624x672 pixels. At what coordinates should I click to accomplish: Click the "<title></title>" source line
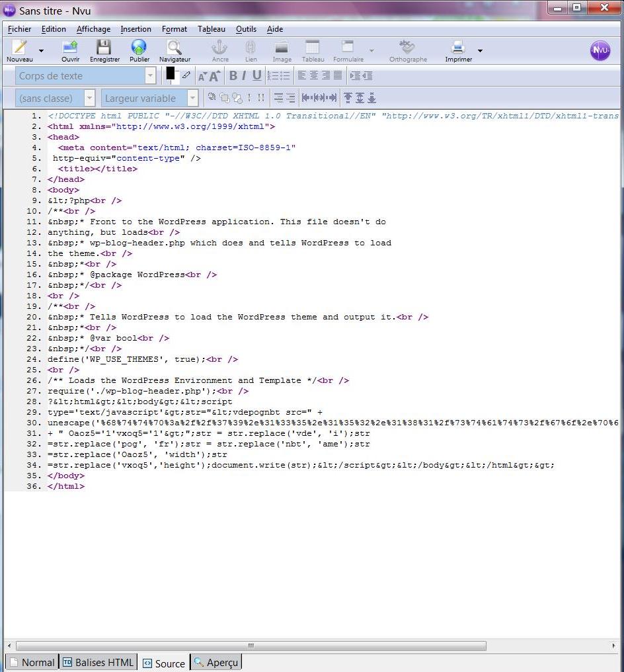(x=98, y=169)
